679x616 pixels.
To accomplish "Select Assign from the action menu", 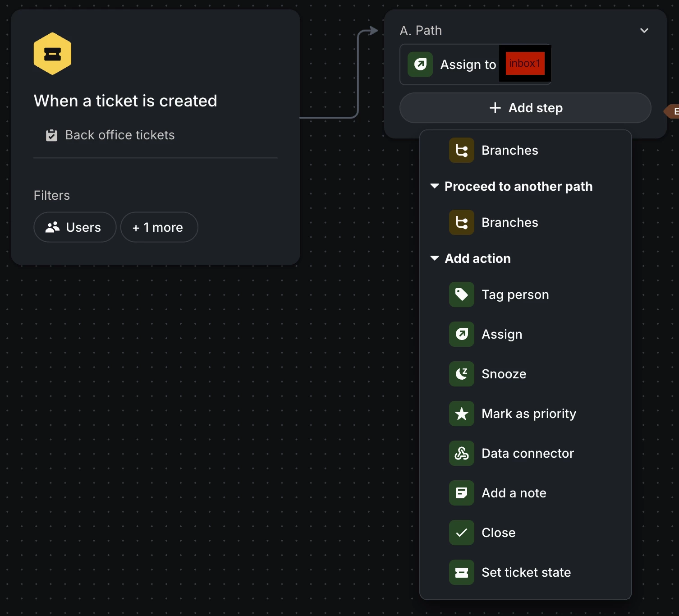I will pyautogui.click(x=501, y=334).
